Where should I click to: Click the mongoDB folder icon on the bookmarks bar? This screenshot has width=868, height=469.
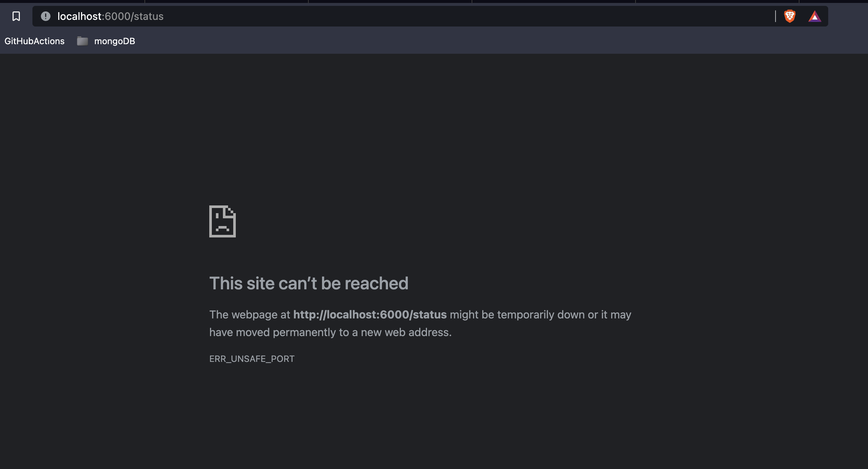pyautogui.click(x=82, y=41)
